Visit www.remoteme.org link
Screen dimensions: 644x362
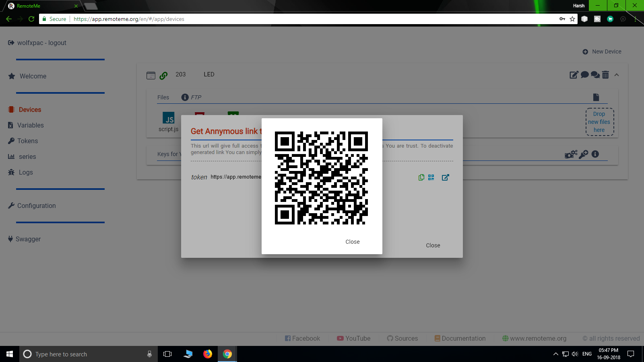point(535,338)
